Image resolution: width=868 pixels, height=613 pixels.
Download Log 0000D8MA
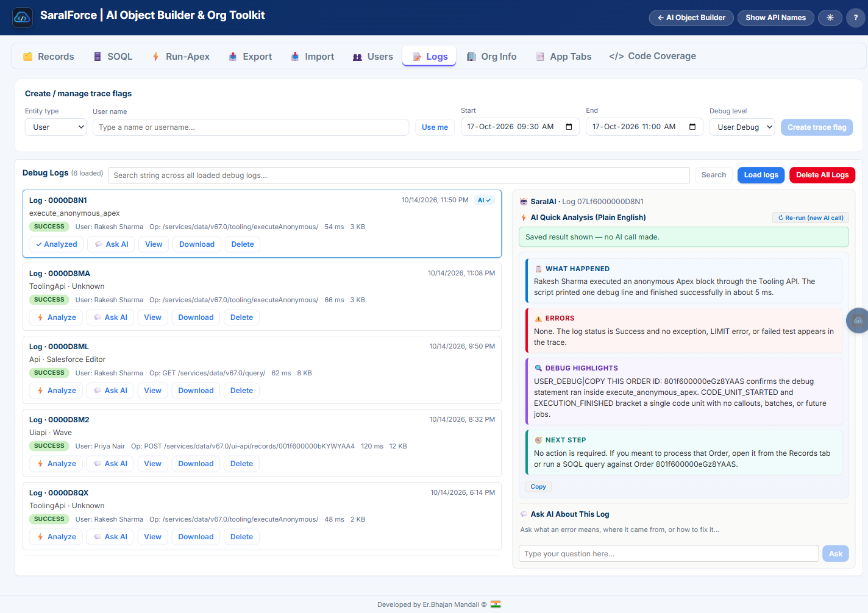click(x=196, y=317)
